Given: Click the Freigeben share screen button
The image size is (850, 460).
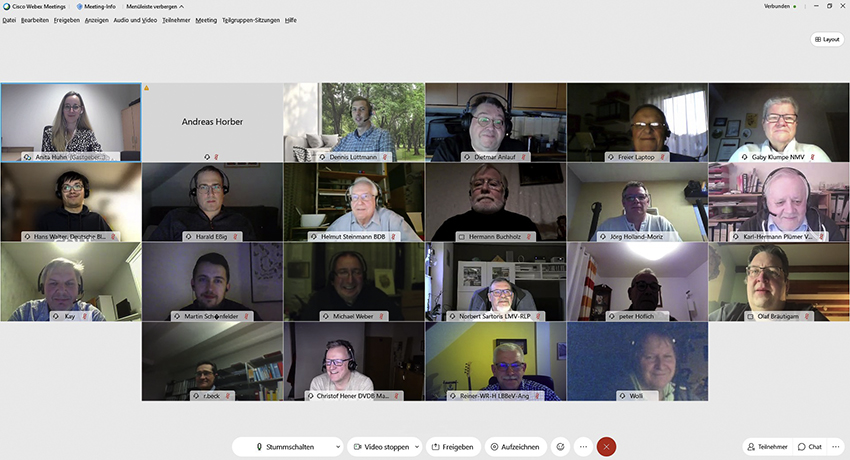Looking at the screenshot, I should 453,447.
